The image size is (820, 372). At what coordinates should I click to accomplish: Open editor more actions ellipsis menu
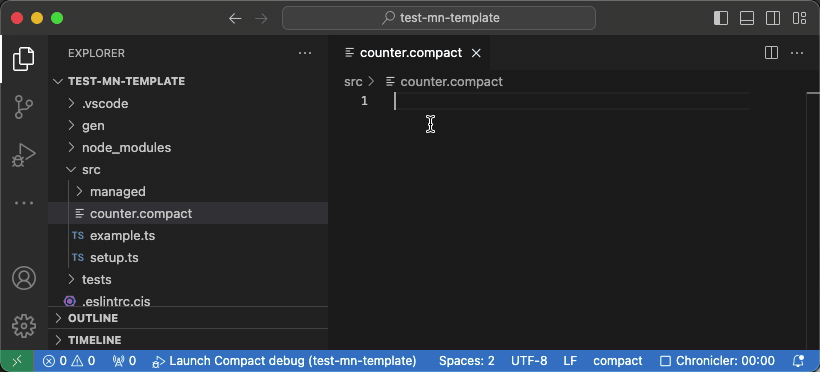point(796,53)
